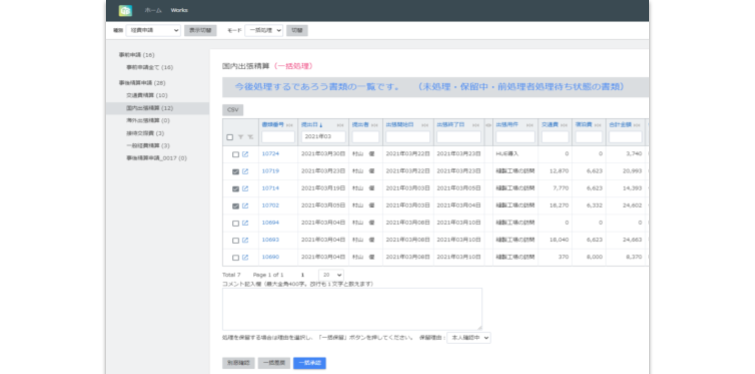
Task: Click the narrow column expand icon before 出張用件
Action: click(488, 125)
